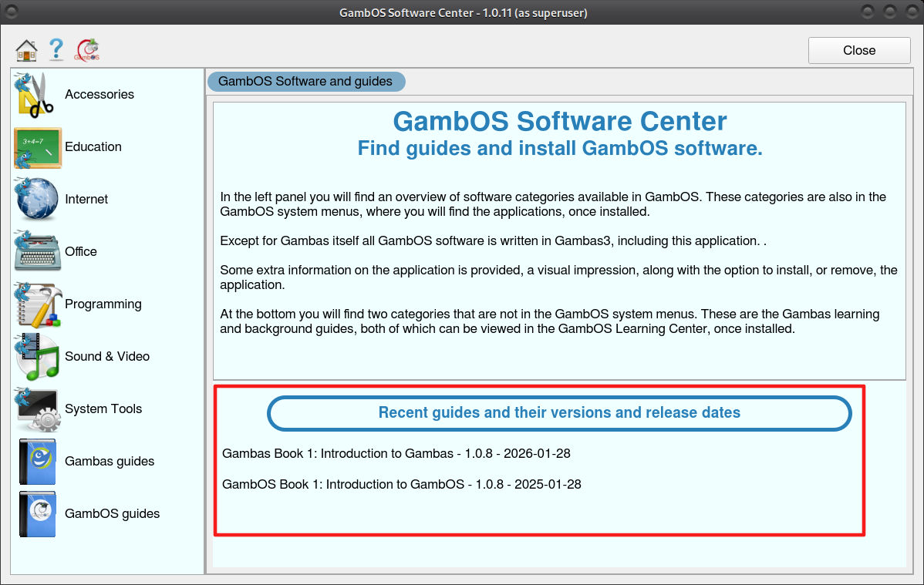
Task: Click the leftmost round title bar button on right
Action: tap(868, 12)
